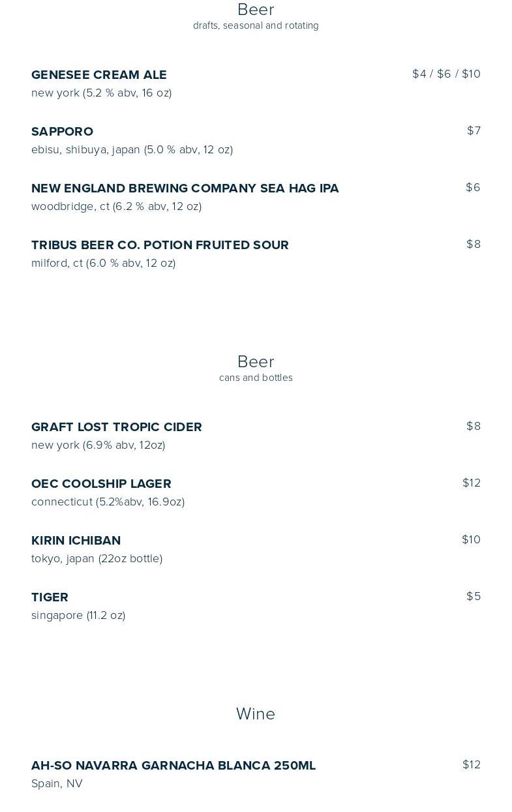Image resolution: width=512 pixels, height=812 pixels.
Task: Click the $12 price for OEC Coolship Lager
Action: pyautogui.click(x=471, y=483)
